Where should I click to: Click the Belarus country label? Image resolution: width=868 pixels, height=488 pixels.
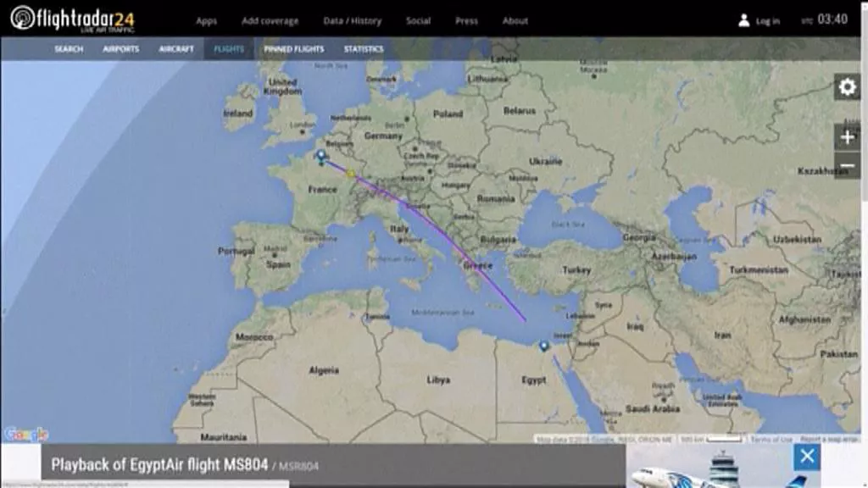tap(520, 111)
